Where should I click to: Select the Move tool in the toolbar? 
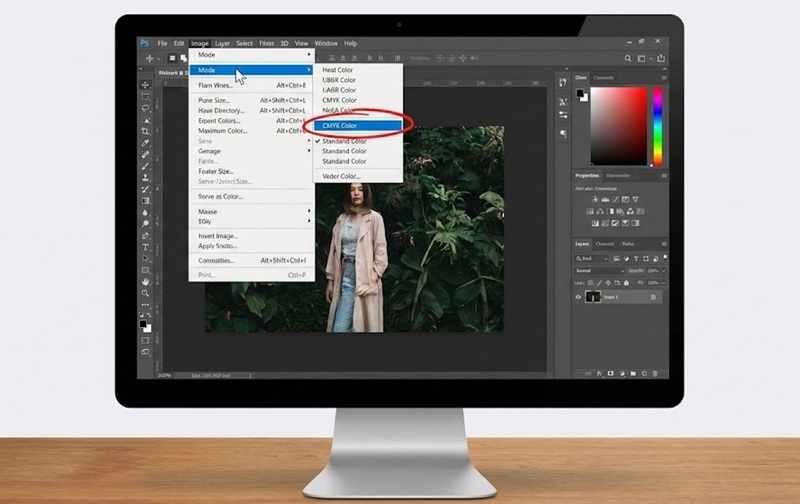click(x=145, y=85)
